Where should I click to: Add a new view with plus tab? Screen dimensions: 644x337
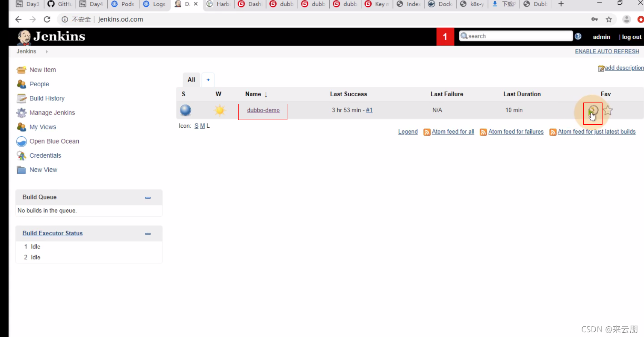pos(208,79)
